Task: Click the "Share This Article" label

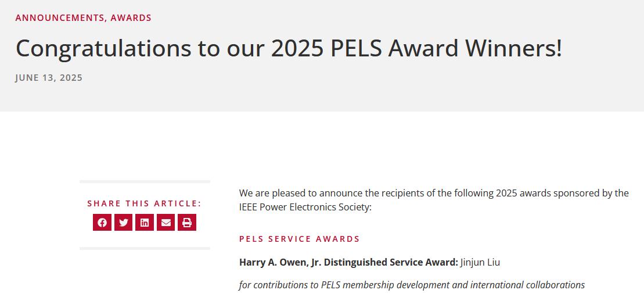Action: click(144, 203)
